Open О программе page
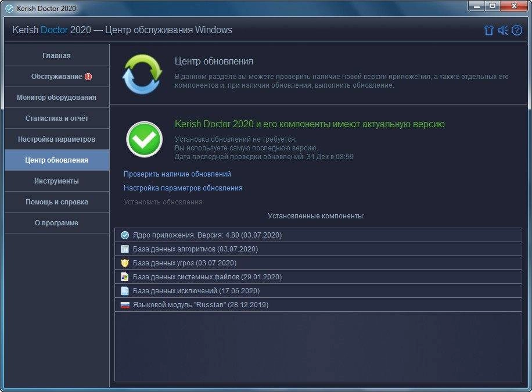Image resolution: width=532 pixels, height=392 pixels. [57, 223]
